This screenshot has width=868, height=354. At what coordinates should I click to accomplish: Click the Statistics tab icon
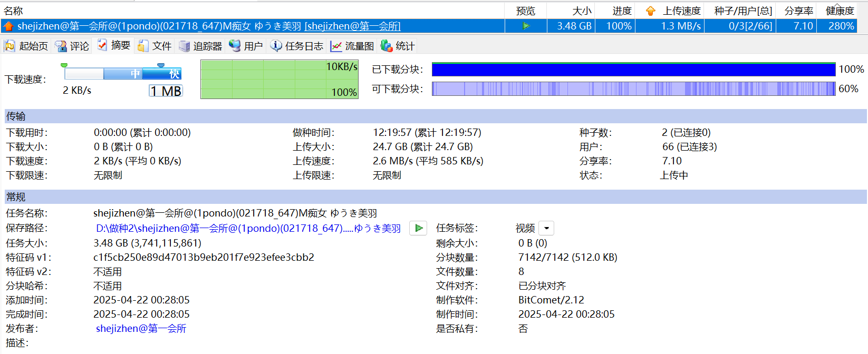point(387,46)
